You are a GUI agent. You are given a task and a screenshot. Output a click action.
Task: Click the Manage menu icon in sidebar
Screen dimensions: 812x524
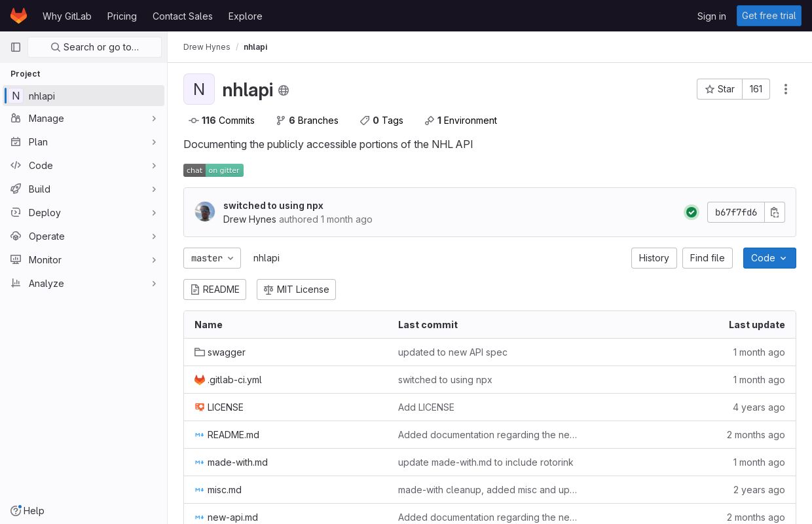16,119
